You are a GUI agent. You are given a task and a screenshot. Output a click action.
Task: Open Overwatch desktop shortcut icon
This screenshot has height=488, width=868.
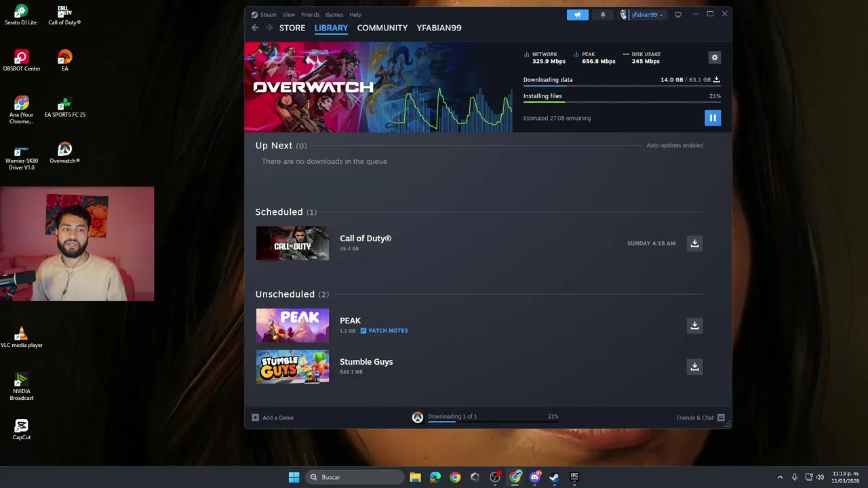(x=64, y=153)
